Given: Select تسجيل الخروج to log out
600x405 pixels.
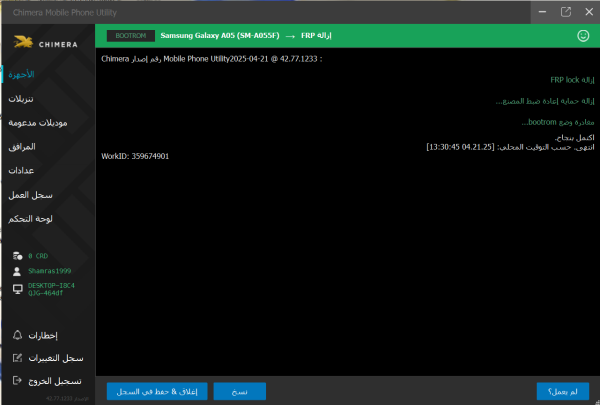Looking at the screenshot, I should pos(55,381).
